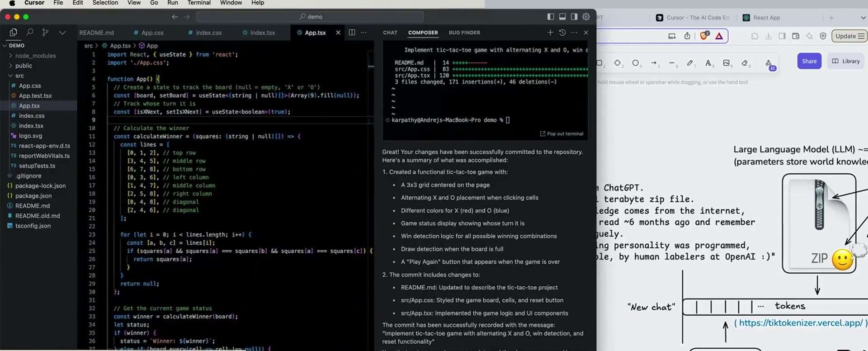
Task: Open package-lock.json in the explorer
Action: coord(38,186)
